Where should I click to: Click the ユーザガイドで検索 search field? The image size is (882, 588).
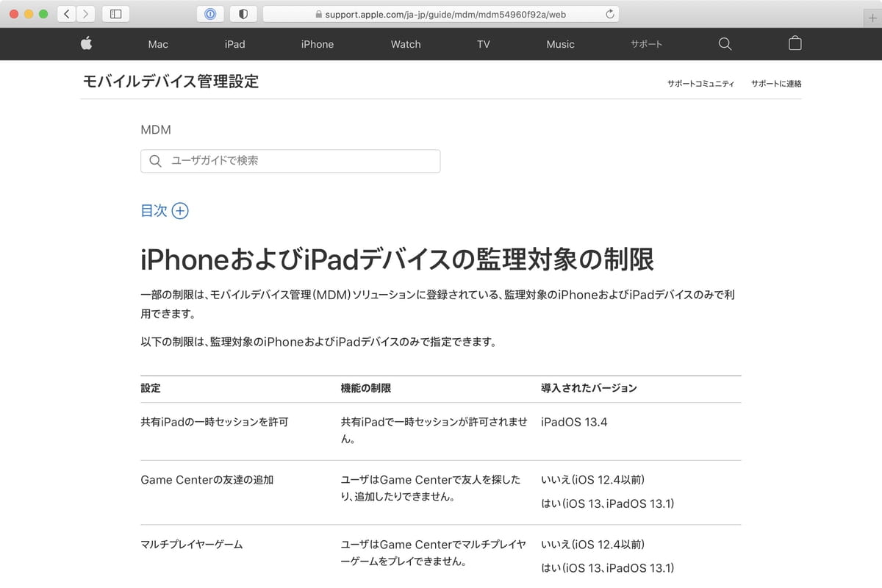tap(290, 161)
